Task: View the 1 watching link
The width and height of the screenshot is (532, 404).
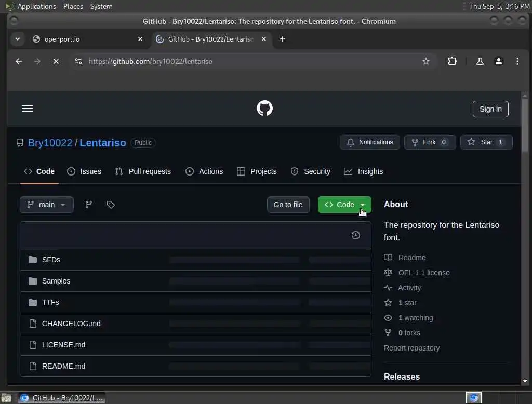Action: click(416, 318)
